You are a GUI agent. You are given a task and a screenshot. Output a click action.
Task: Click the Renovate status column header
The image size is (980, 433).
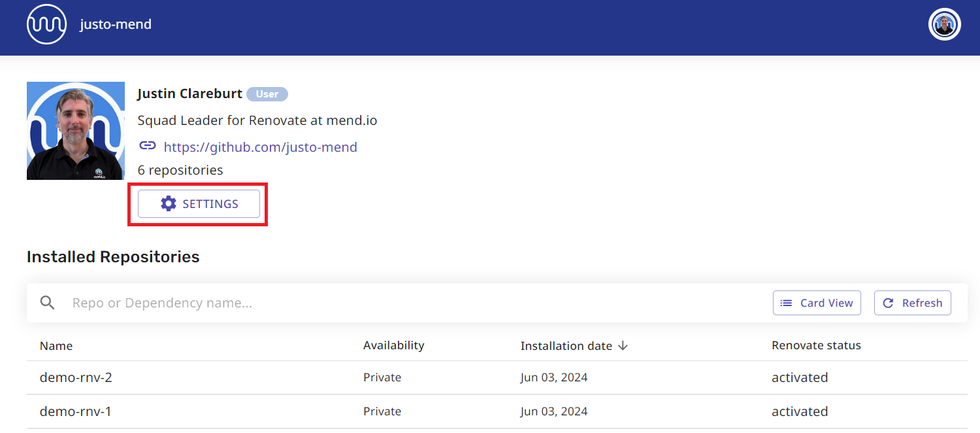coord(816,345)
